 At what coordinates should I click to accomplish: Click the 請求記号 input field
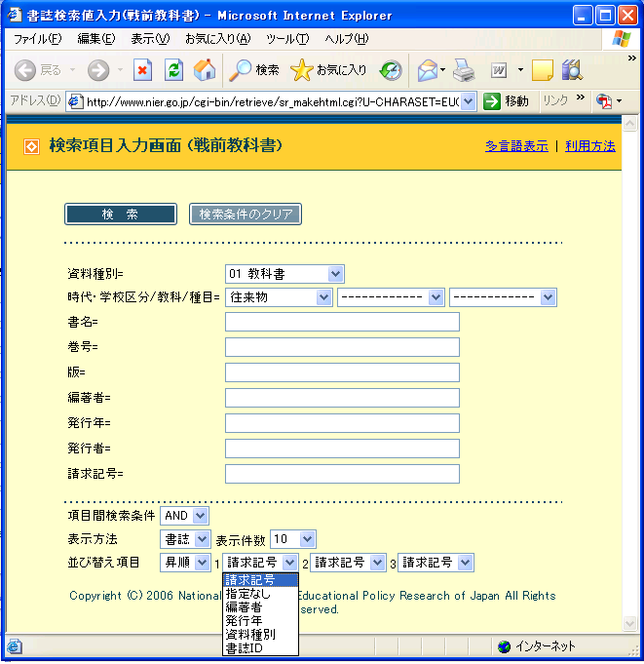tap(342, 474)
